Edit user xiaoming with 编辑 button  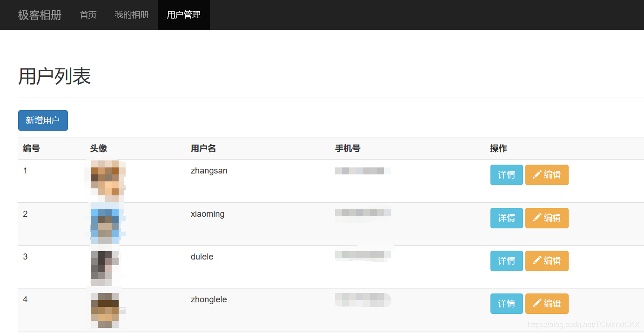point(547,218)
